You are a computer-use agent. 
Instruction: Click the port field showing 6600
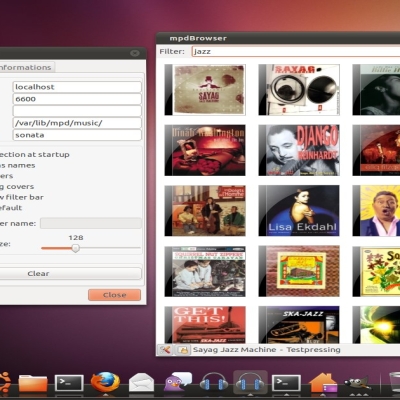click(x=77, y=99)
